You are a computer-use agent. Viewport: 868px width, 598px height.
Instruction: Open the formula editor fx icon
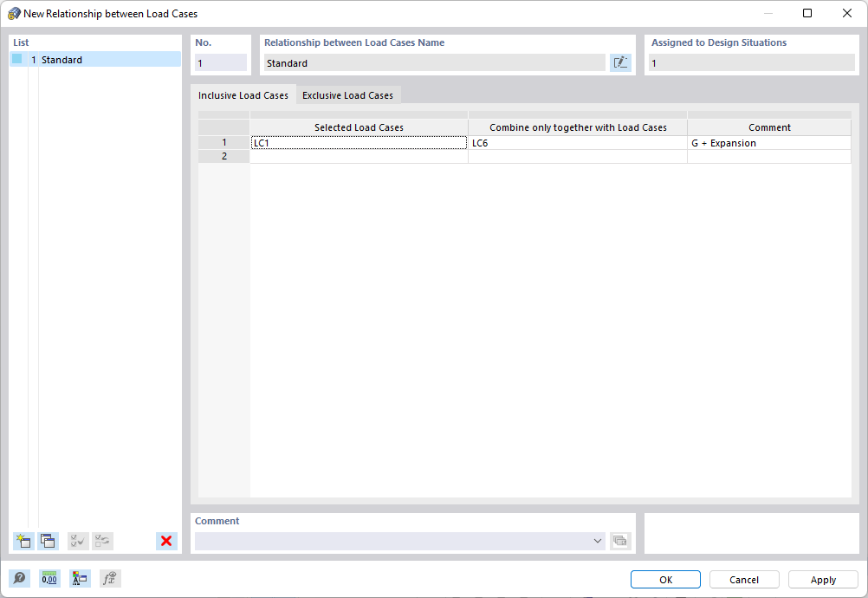109,578
